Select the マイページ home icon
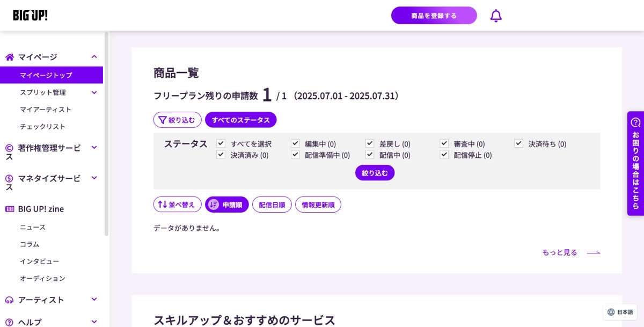Screen dimensions: 644x327 coord(9,56)
